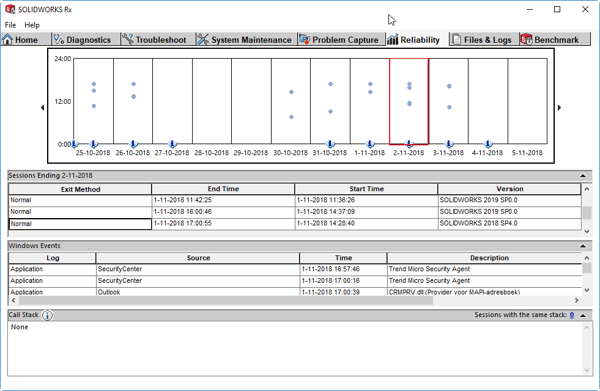Click session marker icon under 26-10-2018
This screenshot has height=391, width=600.
[133, 144]
